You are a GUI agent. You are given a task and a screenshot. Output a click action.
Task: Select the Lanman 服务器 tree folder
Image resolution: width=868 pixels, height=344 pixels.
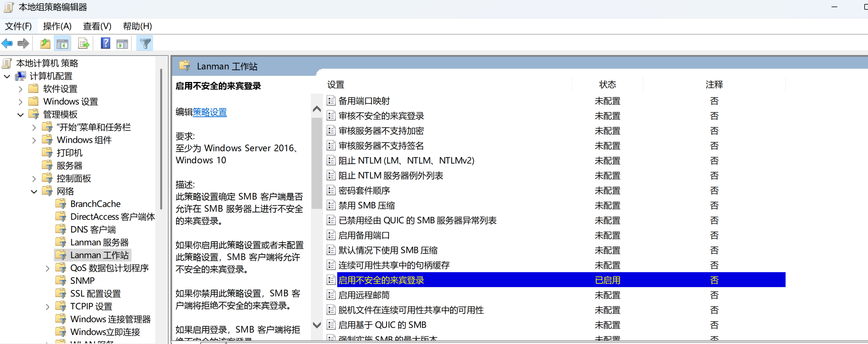[x=99, y=242]
